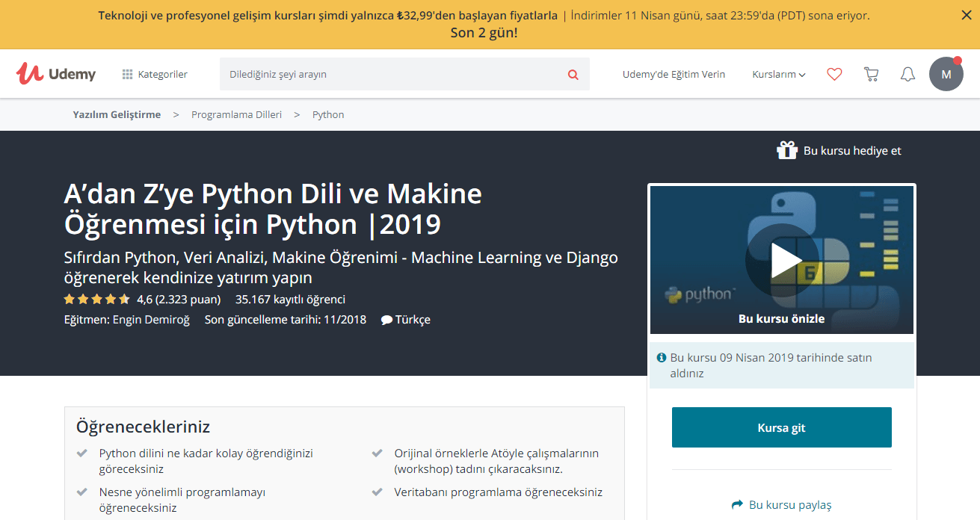Go to Programlama Dilleri breadcrumb

click(236, 114)
